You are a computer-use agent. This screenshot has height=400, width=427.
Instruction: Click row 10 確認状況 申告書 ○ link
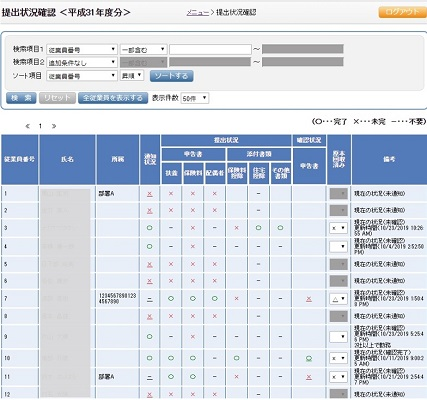(x=309, y=359)
